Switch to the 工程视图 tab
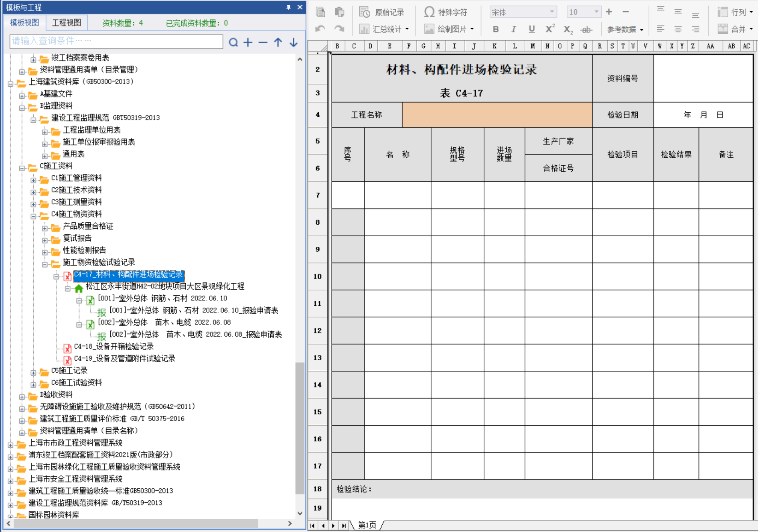This screenshot has height=532, width=758. coord(67,22)
